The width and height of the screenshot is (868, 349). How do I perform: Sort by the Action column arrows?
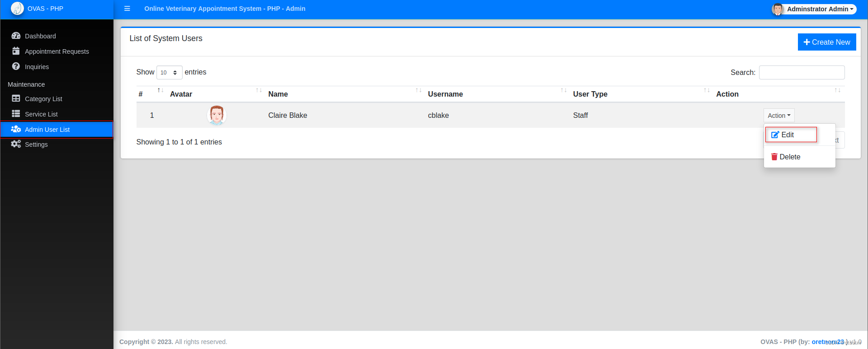(x=837, y=90)
